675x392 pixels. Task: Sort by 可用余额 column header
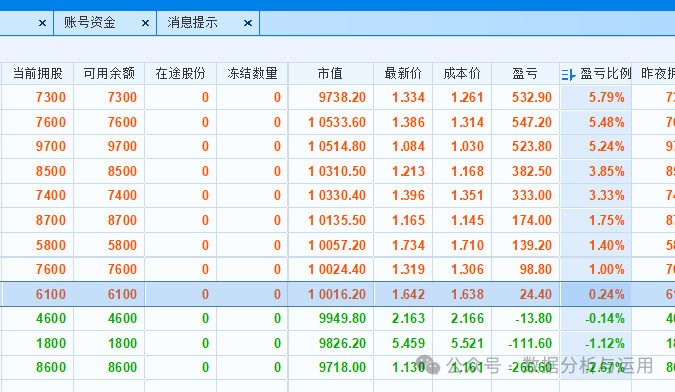109,74
